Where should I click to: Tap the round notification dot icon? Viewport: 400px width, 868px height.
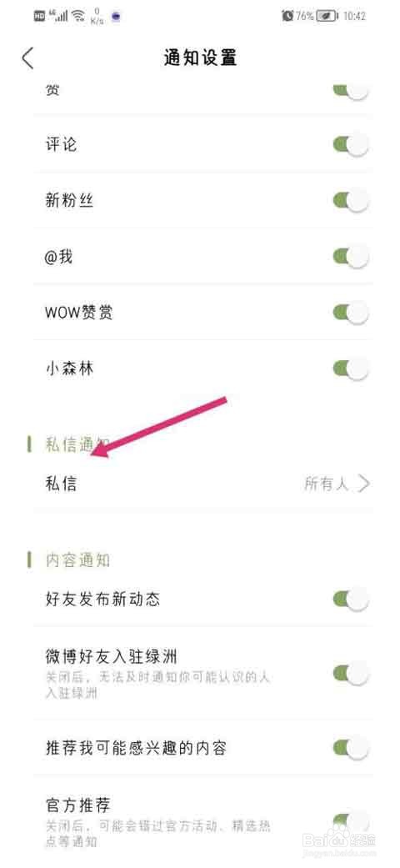[x=116, y=17]
